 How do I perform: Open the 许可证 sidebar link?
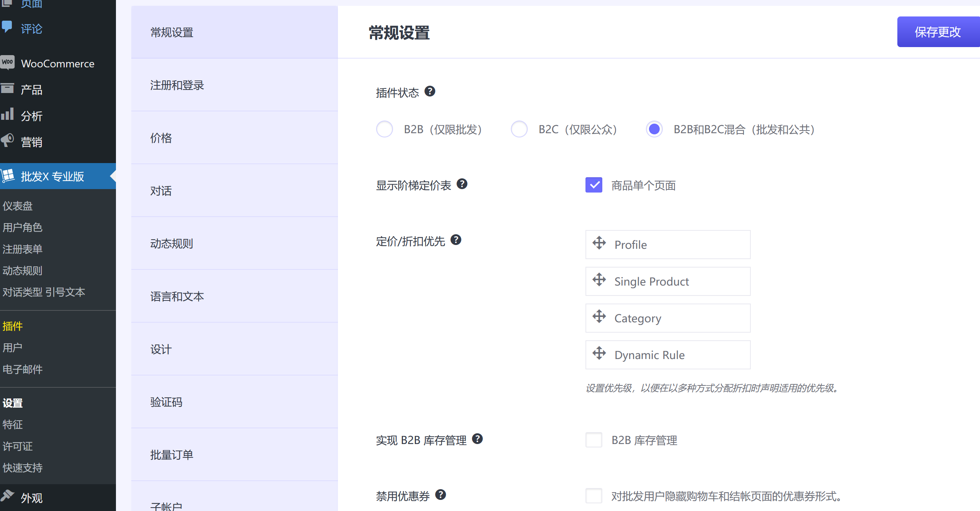(x=18, y=446)
